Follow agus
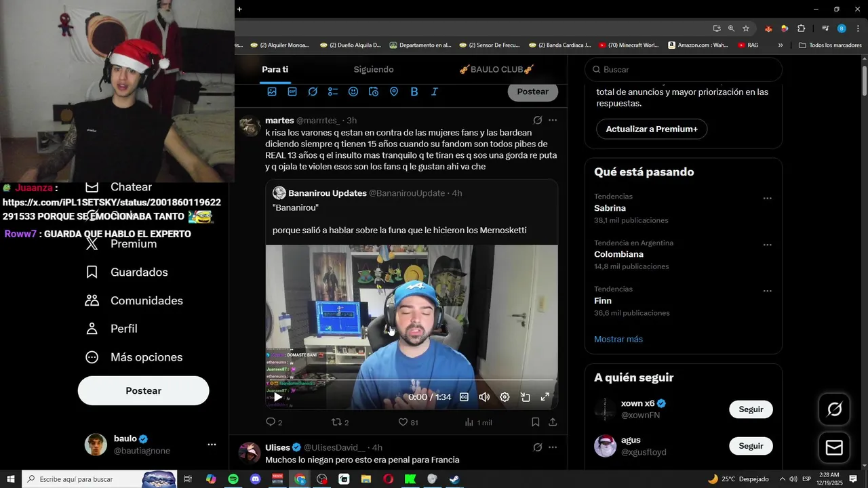The image size is (868, 488). (x=751, y=446)
